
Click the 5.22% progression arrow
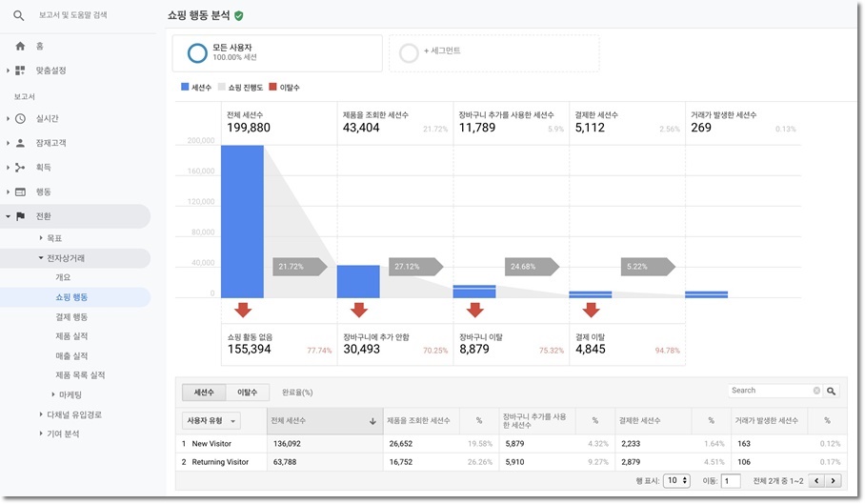click(648, 267)
